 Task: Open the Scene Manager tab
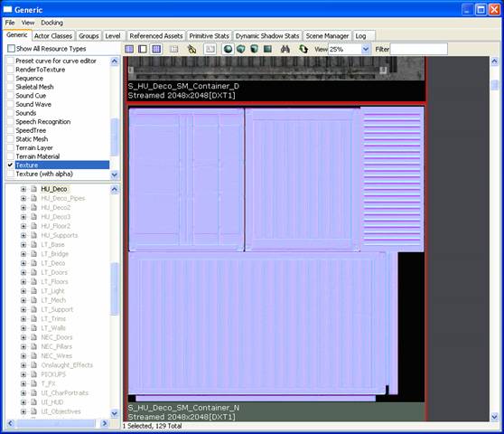(x=327, y=36)
